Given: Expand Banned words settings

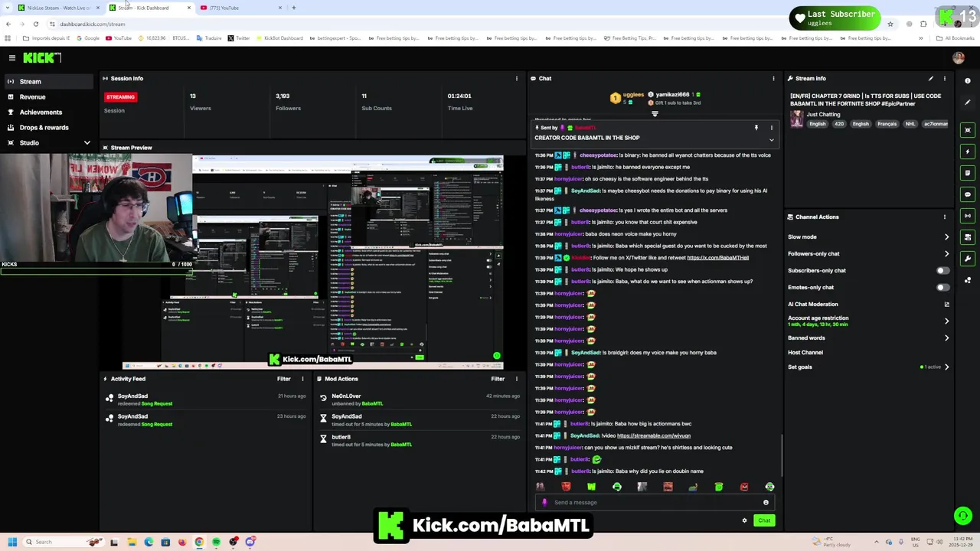Looking at the screenshot, I should 946,337.
